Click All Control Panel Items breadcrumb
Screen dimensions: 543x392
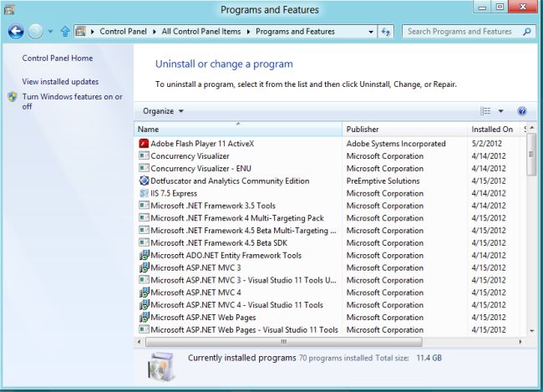[x=201, y=32]
